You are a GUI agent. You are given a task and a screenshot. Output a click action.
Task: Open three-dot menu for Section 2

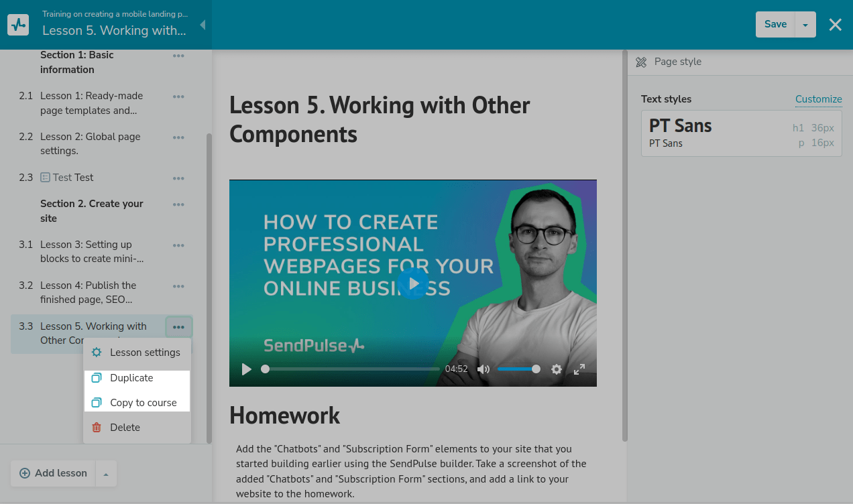(178, 204)
